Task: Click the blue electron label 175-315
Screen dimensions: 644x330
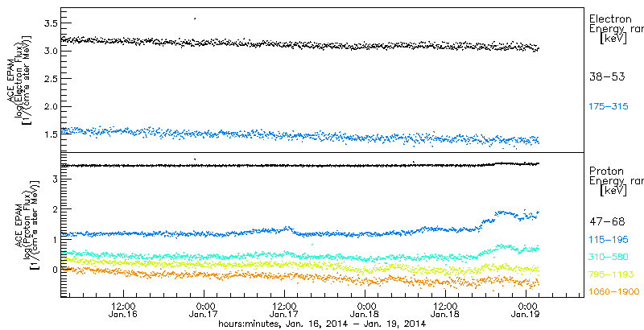Action: [609, 107]
